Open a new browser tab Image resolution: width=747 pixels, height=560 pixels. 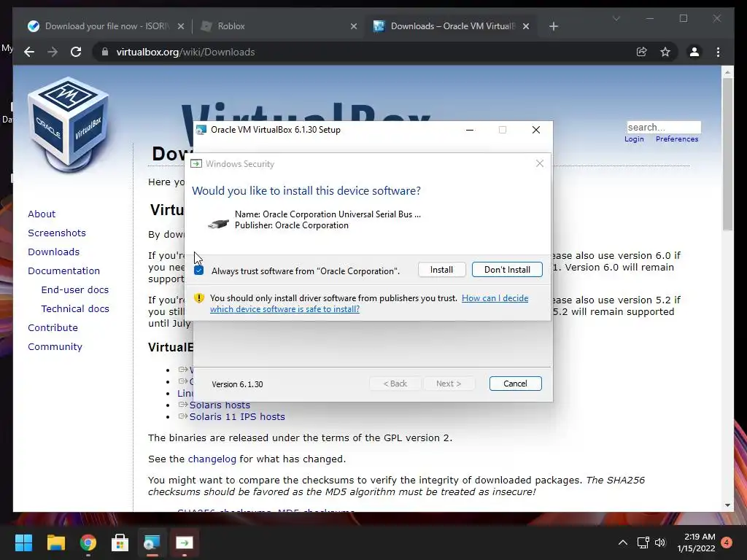[x=554, y=26]
